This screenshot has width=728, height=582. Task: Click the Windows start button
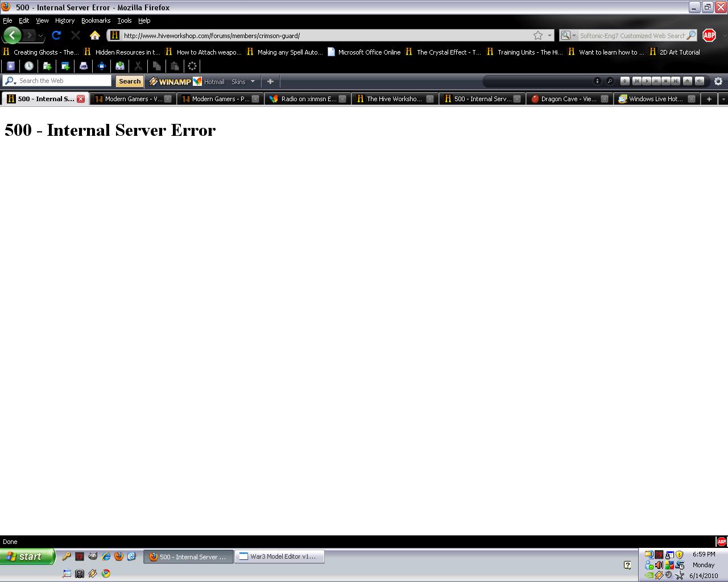(x=27, y=556)
